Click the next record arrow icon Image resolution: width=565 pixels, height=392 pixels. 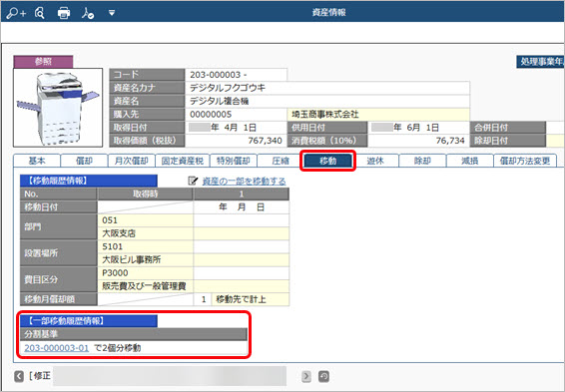306,376
